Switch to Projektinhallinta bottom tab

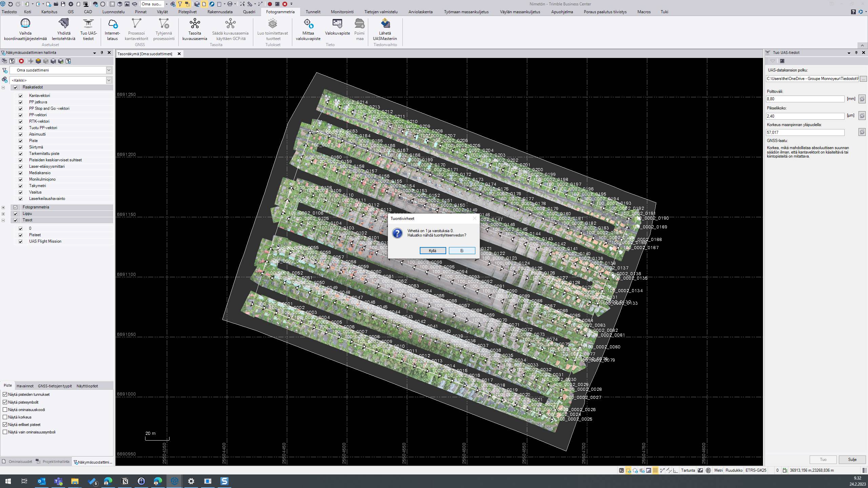(x=53, y=462)
